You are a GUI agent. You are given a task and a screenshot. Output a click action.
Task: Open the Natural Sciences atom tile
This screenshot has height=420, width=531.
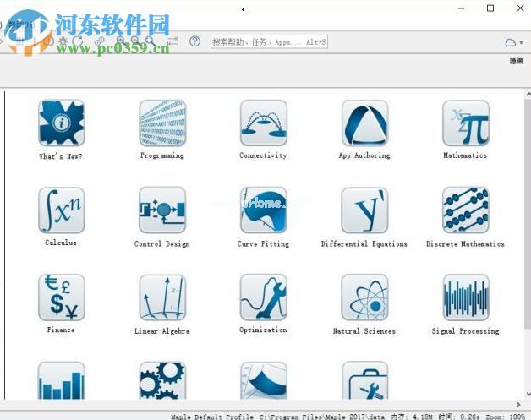[x=364, y=297]
